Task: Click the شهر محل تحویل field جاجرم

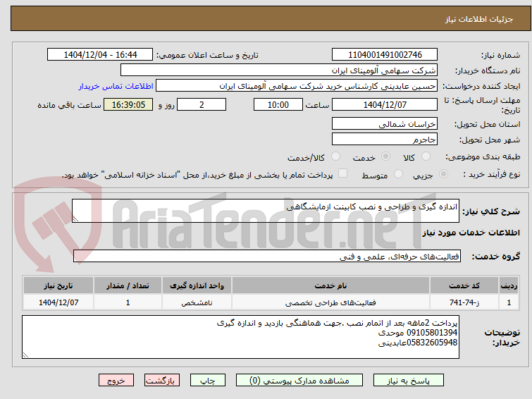Action: pyautogui.click(x=385, y=139)
